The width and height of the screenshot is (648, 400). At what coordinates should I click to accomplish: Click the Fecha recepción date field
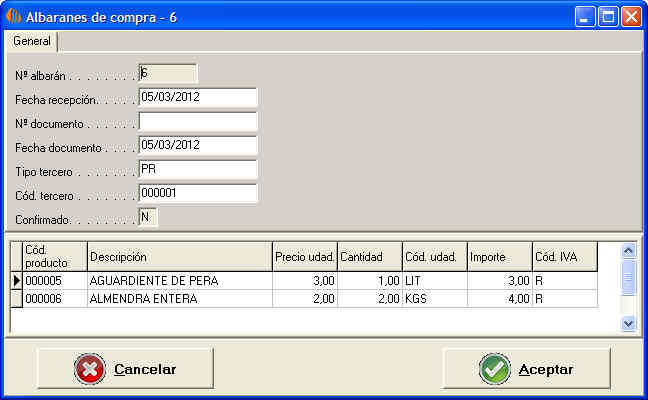198,97
